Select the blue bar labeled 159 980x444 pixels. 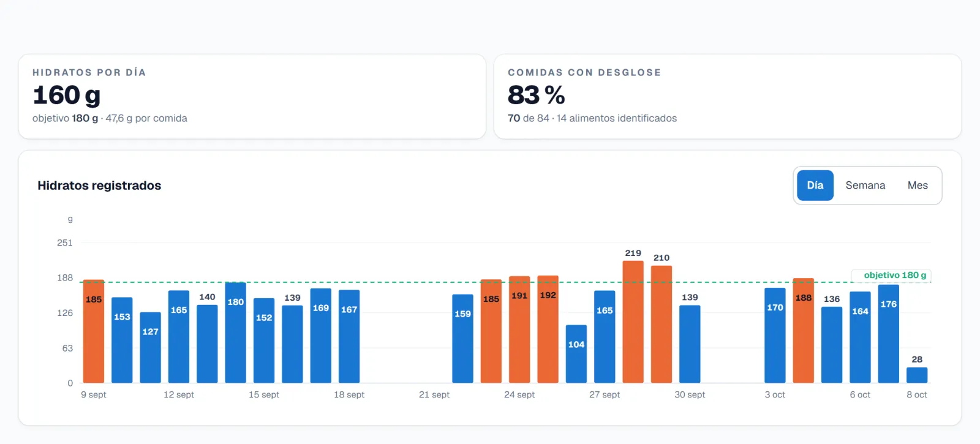pyautogui.click(x=462, y=339)
